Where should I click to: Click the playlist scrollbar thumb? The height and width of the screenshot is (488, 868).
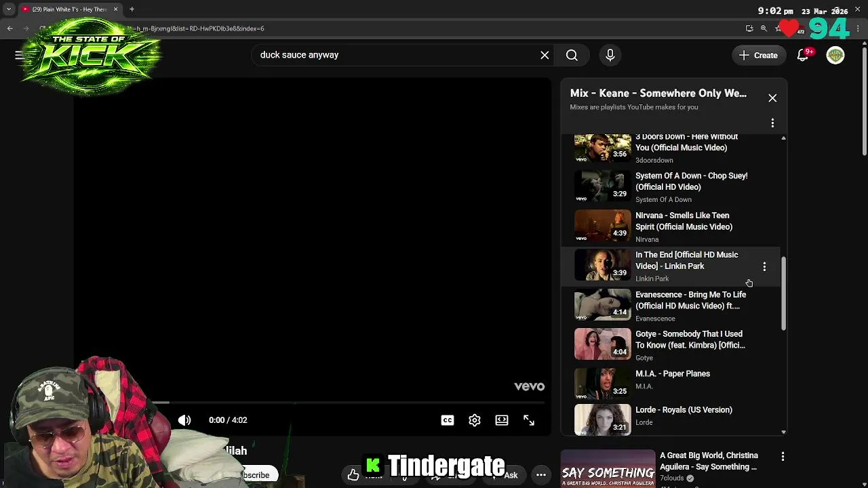click(x=783, y=294)
